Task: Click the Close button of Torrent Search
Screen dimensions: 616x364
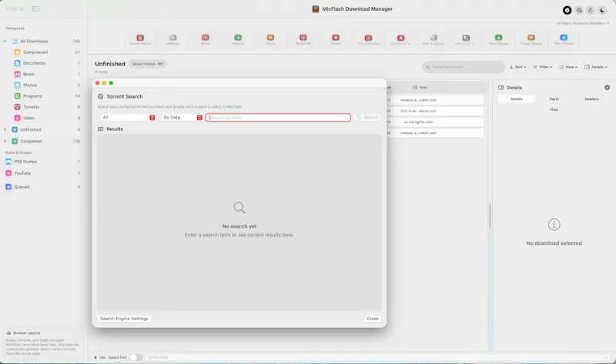Action: 373,319
